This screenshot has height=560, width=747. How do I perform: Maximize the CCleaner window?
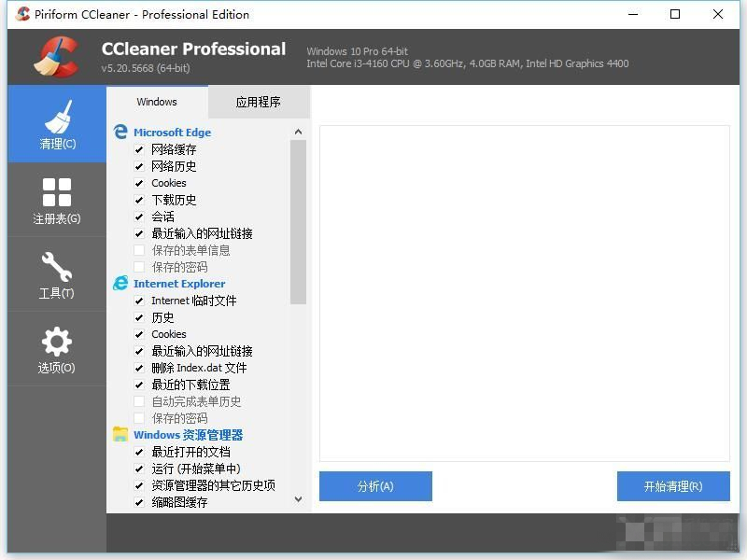coord(675,14)
